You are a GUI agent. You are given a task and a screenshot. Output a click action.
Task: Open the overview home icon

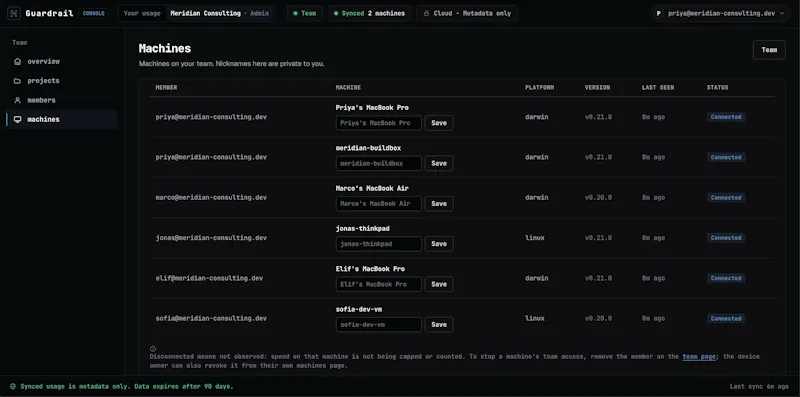[x=17, y=61]
